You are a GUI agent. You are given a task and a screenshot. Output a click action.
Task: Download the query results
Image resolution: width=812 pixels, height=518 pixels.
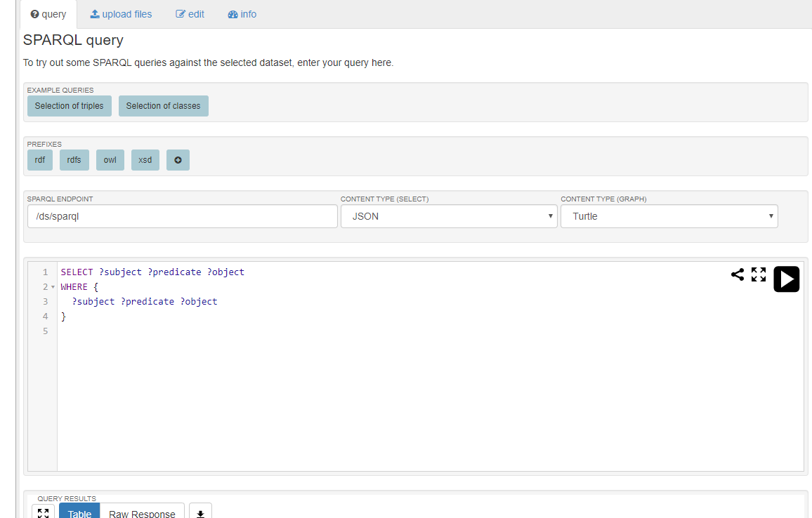click(x=200, y=512)
